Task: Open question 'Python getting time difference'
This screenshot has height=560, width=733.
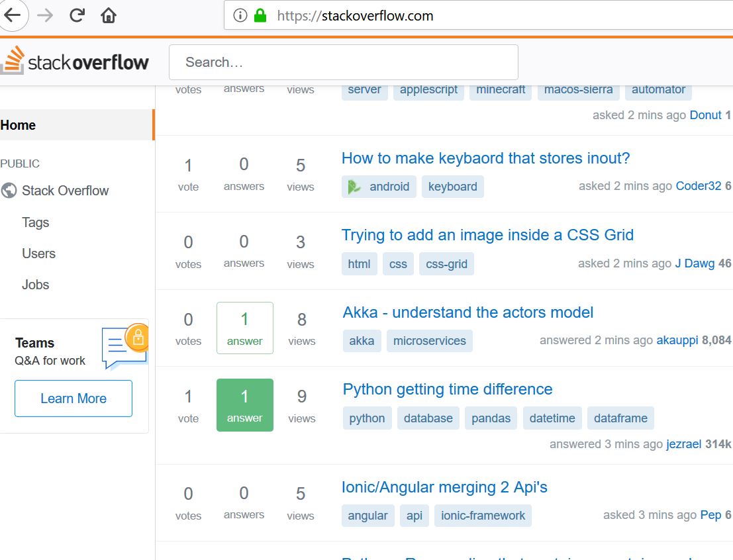Action: pos(447,389)
